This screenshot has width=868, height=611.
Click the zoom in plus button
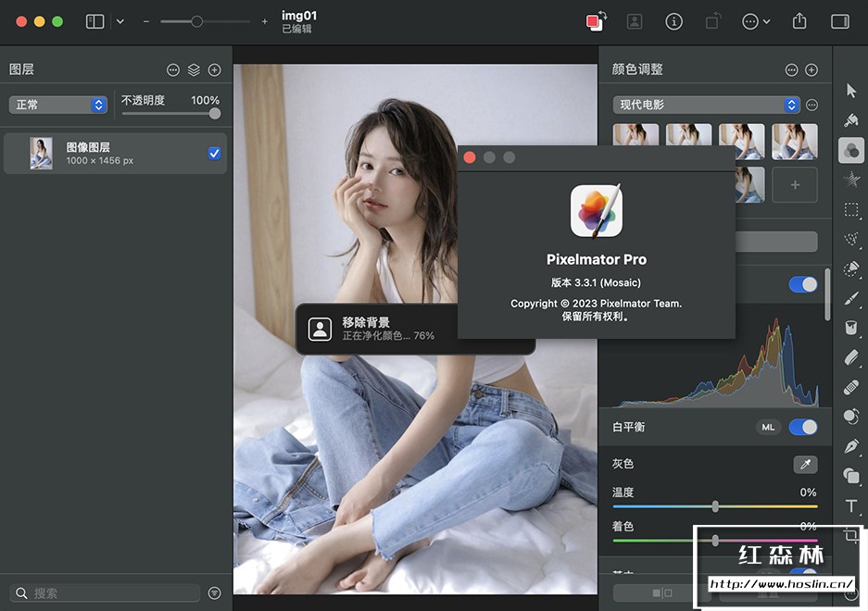click(265, 21)
